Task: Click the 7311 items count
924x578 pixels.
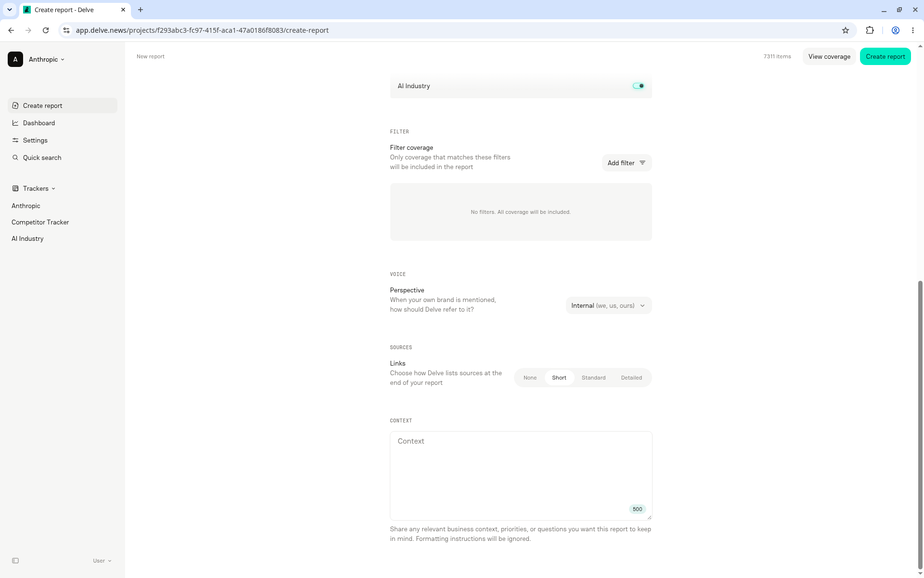Action: coord(777,56)
